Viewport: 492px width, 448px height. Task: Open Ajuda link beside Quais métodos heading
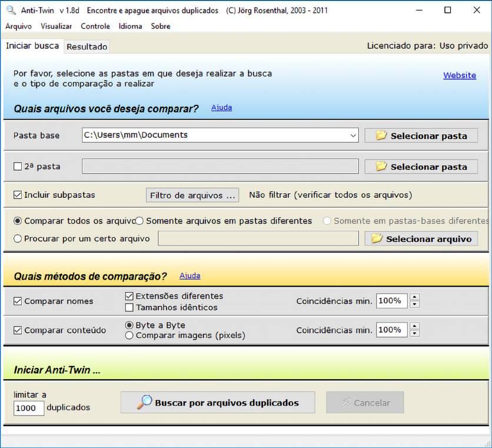[x=190, y=276]
